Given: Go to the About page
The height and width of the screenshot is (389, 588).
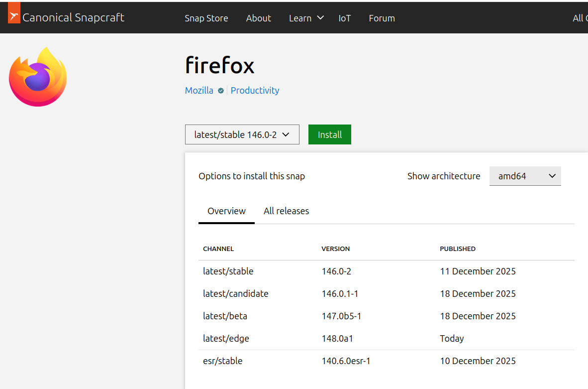Looking at the screenshot, I should [258, 18].
